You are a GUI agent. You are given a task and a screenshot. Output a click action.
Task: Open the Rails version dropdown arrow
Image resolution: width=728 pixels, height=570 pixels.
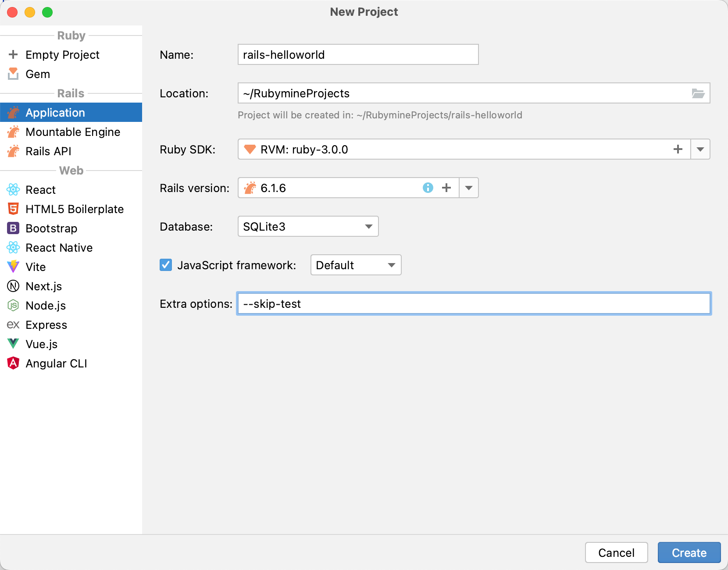coord(468,188)
